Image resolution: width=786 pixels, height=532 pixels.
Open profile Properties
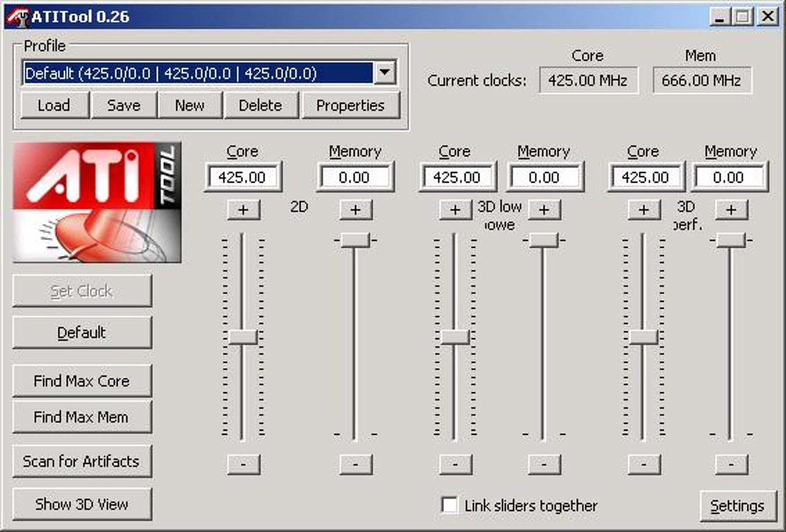coord(351,106)
